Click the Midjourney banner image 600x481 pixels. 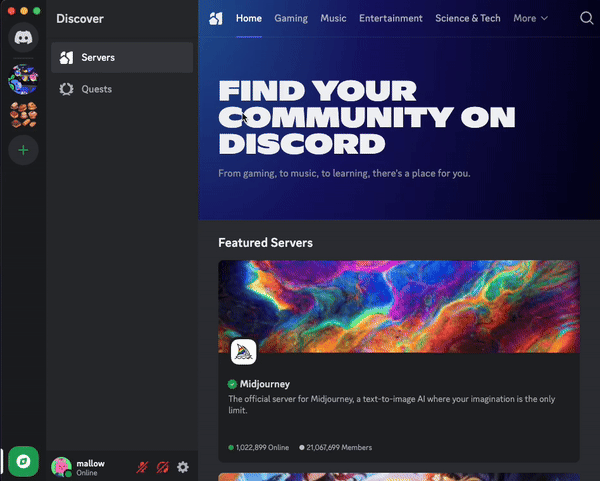(399, 307)
